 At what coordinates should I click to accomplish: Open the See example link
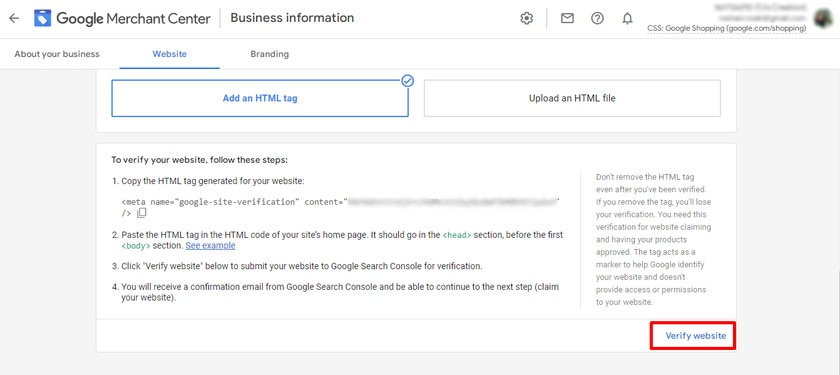pos(210,246)
